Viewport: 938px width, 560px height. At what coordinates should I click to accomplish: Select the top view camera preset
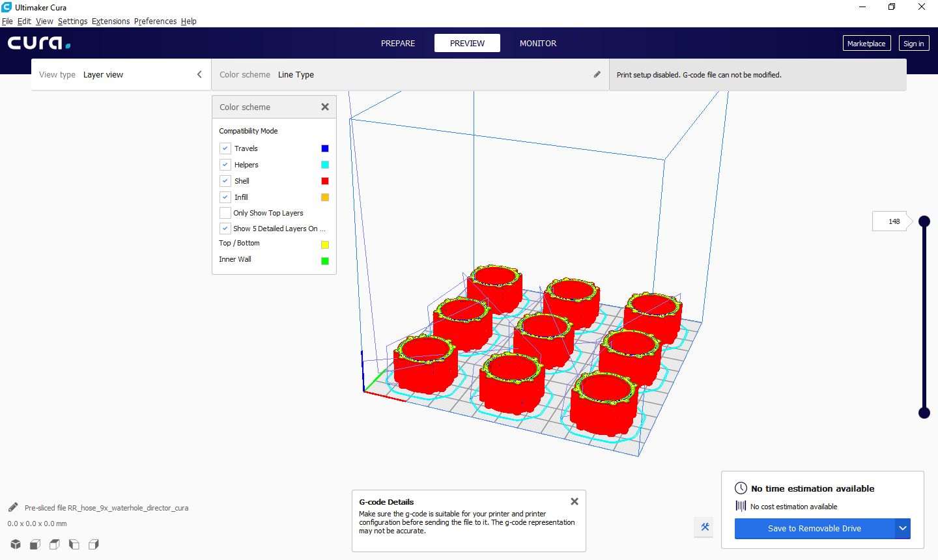pos(54,544)
